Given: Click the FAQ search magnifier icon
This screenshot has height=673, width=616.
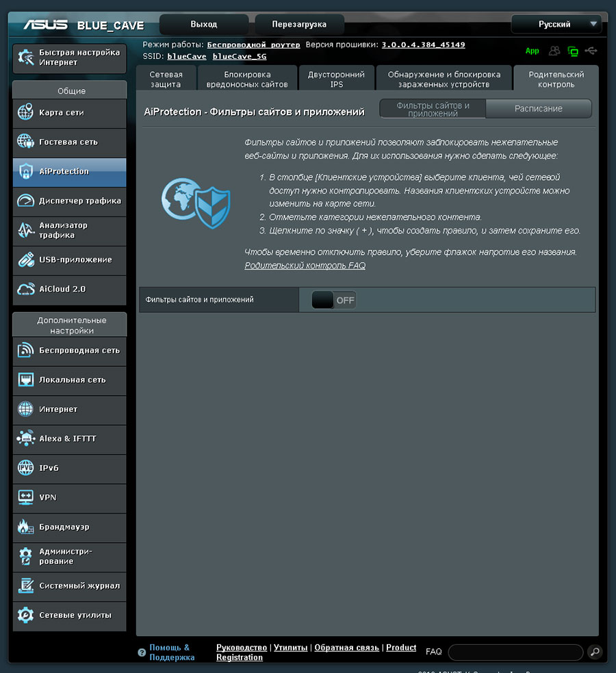Looking at the screenshot, I should (x=595, y=652).
